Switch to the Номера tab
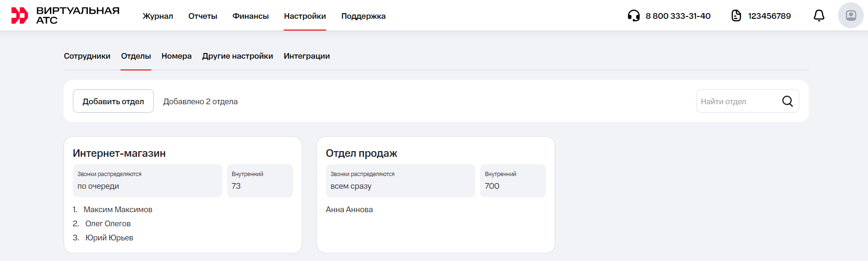 [176, 56]
